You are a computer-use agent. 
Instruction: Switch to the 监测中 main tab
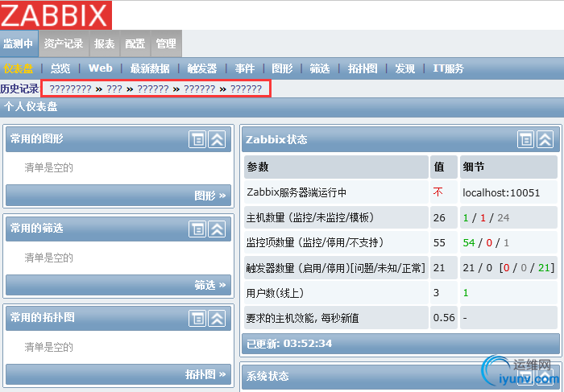coord(19,43)
